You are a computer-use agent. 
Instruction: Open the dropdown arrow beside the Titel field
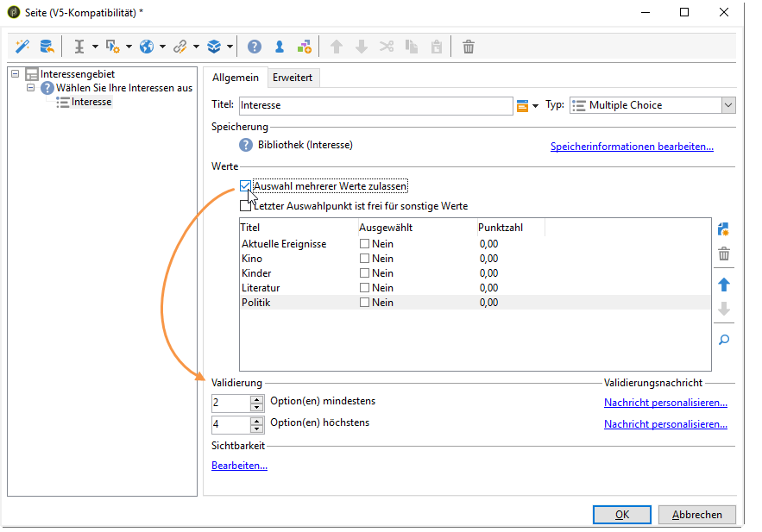tap(535, 106)
